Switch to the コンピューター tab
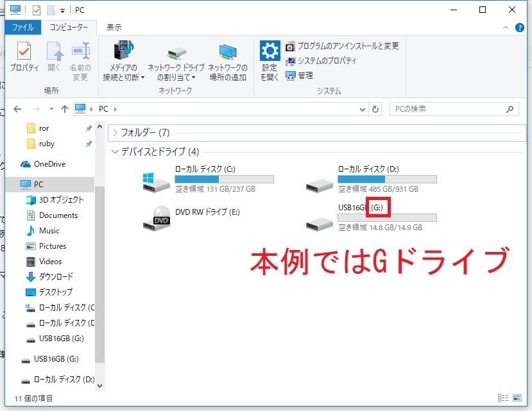 click(69, 27)
